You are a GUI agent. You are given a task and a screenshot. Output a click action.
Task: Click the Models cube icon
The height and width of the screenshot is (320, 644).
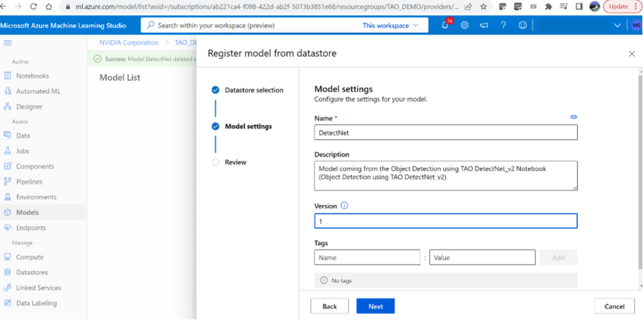(x=7, y=212)
